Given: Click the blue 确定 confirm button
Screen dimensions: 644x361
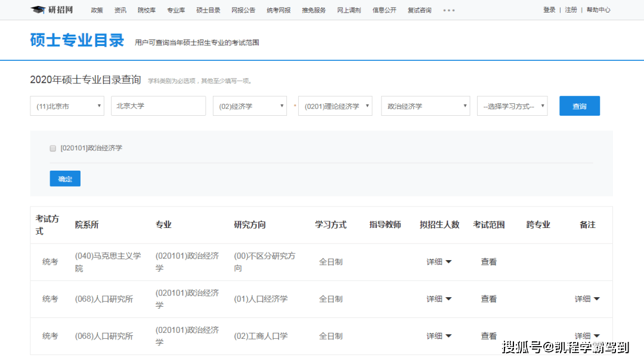Looking at the screenshot, I should pyautogui.click(x=65, y=178).
